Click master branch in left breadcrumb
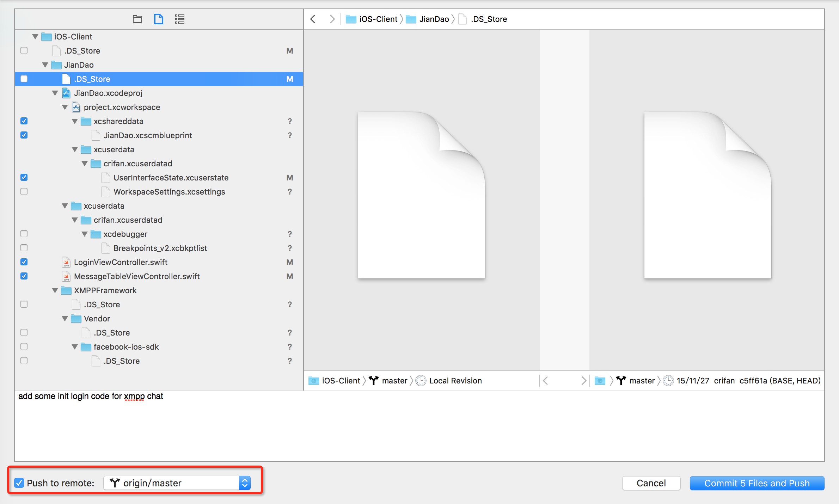The width and height of the screenshot is (839, 504). click(x=394, y=381)
